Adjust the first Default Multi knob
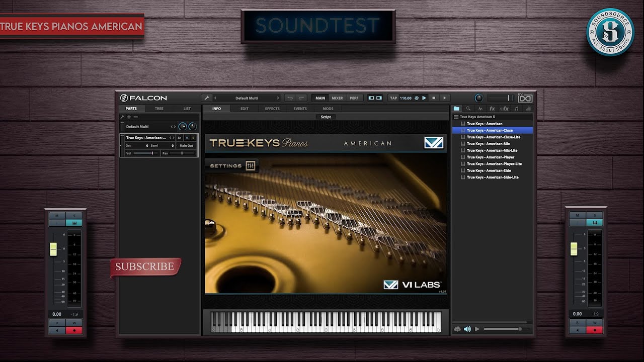 click(183, 127)
